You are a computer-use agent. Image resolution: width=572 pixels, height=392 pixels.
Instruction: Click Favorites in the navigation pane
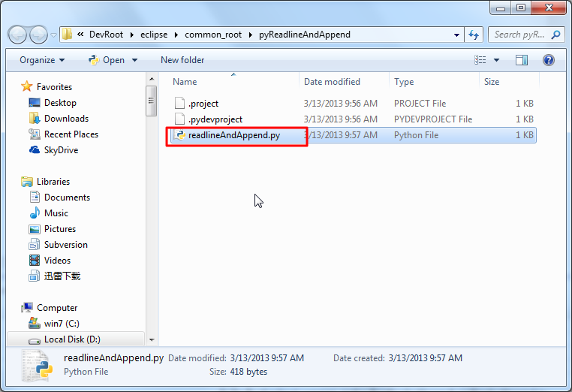[x=54, y=87]
